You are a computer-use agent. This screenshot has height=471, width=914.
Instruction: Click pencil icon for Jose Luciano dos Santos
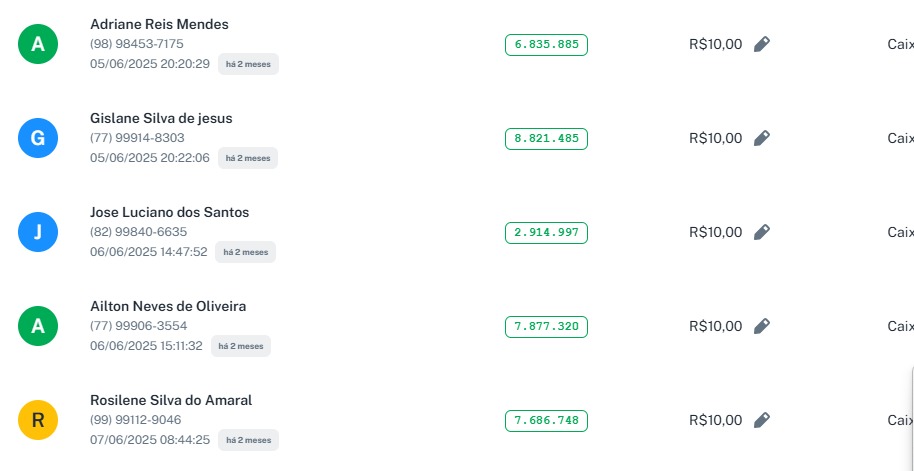pos(762,232)
